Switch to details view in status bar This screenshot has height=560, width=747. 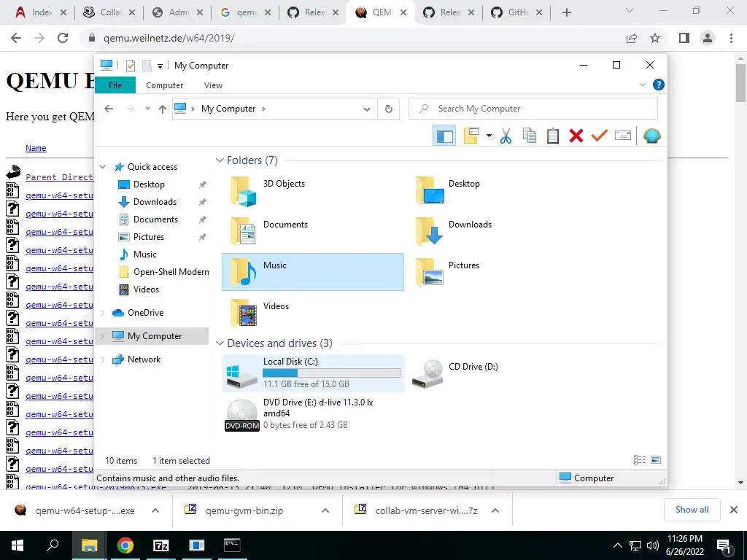pyautogui.click(x=639, y=459)
